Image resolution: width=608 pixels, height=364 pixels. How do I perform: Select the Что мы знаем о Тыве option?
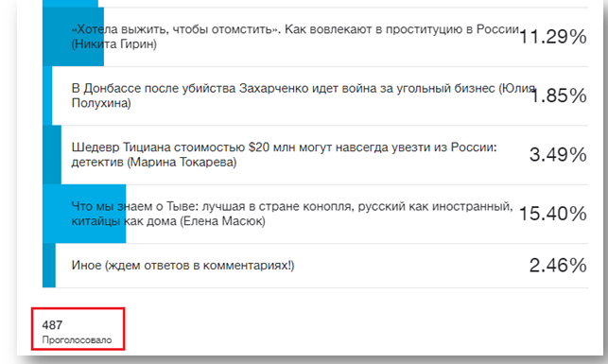click(315, 214)
